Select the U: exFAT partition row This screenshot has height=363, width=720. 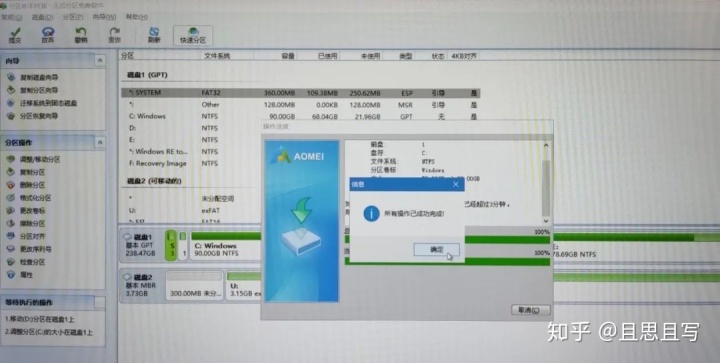pos(191,211)
